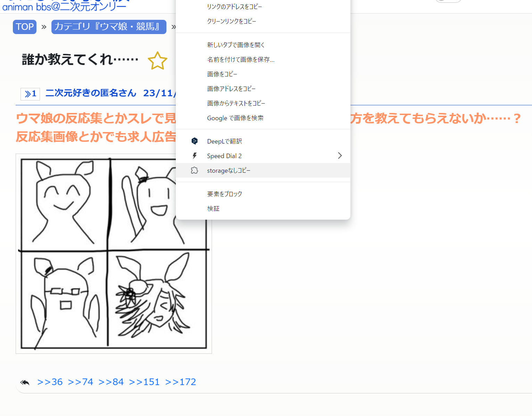Click the Speed Dial 2 lightning icon

(195, 156)
